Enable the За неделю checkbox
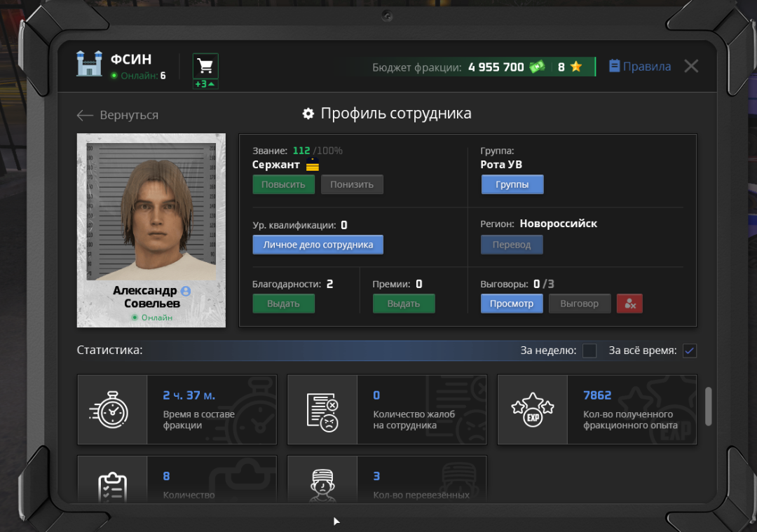This screenshot has height=532, width=757. [589, 350]
